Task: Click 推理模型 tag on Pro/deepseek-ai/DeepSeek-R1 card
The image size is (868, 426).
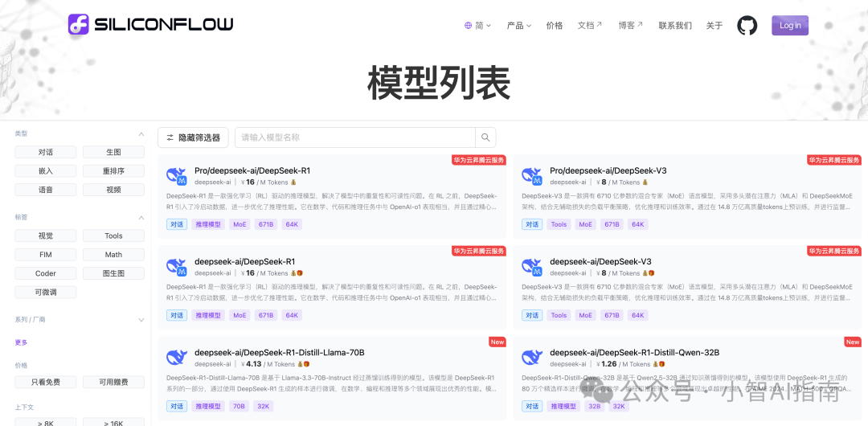Action: 209,224
